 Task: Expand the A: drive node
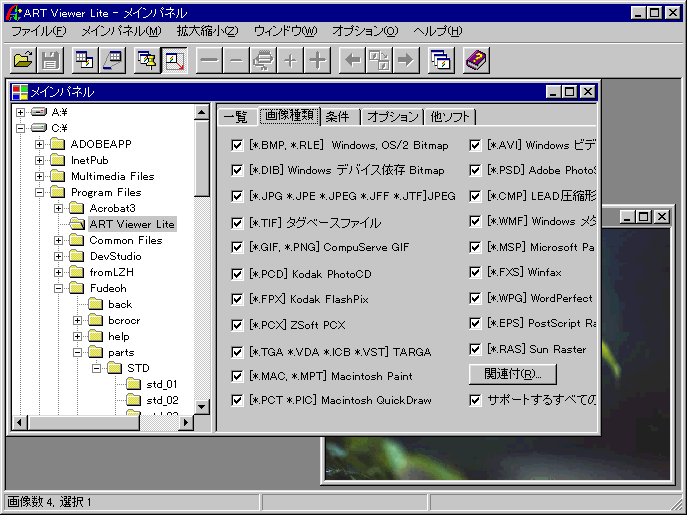20,112
